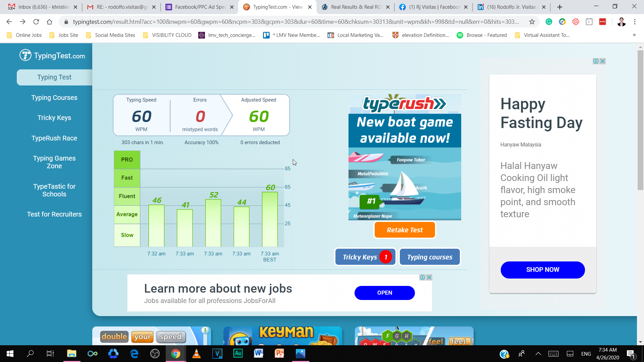Open the Browse - Featured bookmark

tap(482, 35)
